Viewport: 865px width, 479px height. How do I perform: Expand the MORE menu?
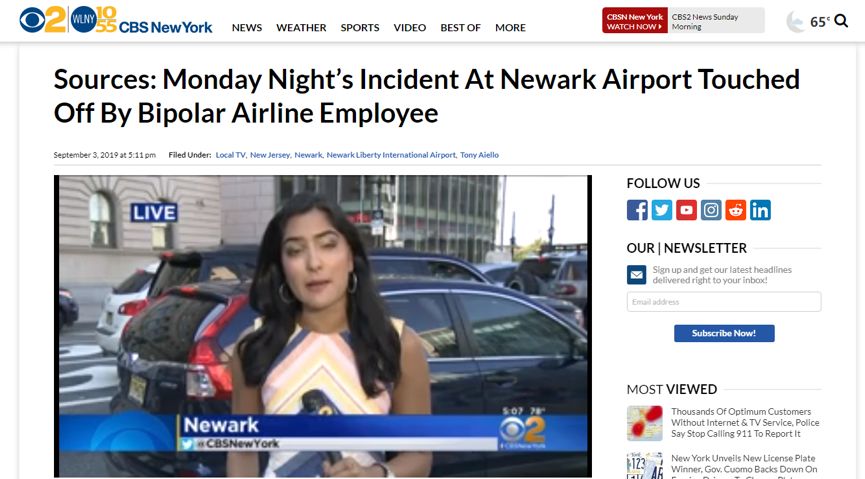coord(510,28)
